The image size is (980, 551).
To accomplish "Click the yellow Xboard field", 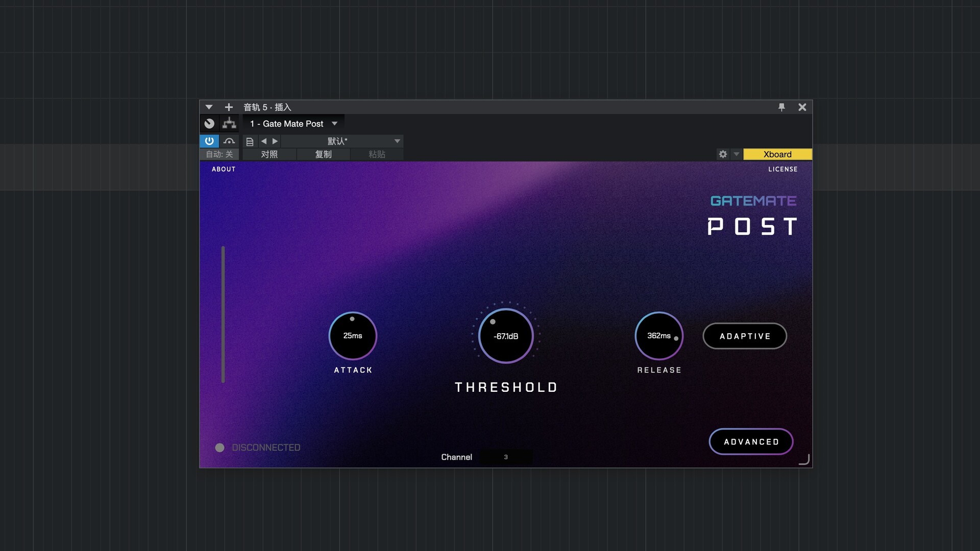I will (777, 154).
